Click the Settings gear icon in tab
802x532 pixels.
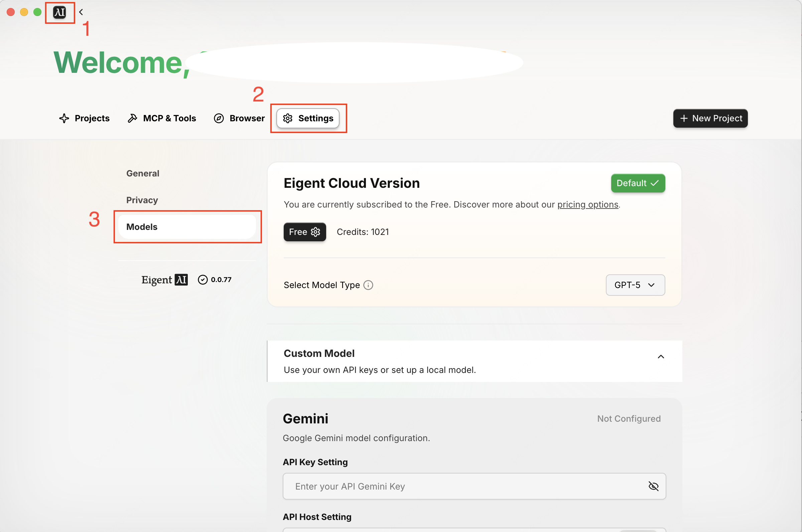tap(288, 118)
